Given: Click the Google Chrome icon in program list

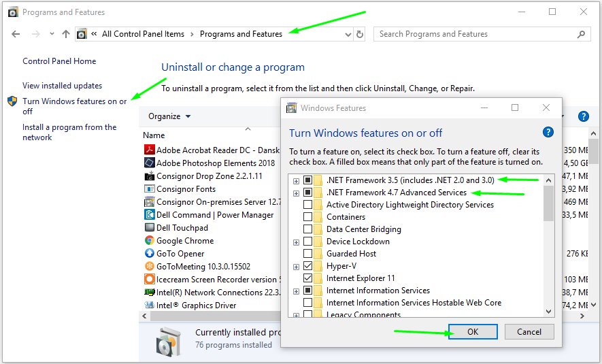Looking at the screenshot, I should click(x=150, y=241).
